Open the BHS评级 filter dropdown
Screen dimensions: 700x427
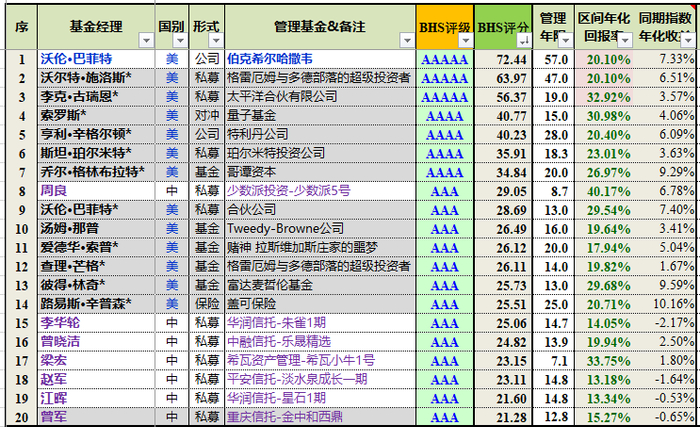click(466, 41)
